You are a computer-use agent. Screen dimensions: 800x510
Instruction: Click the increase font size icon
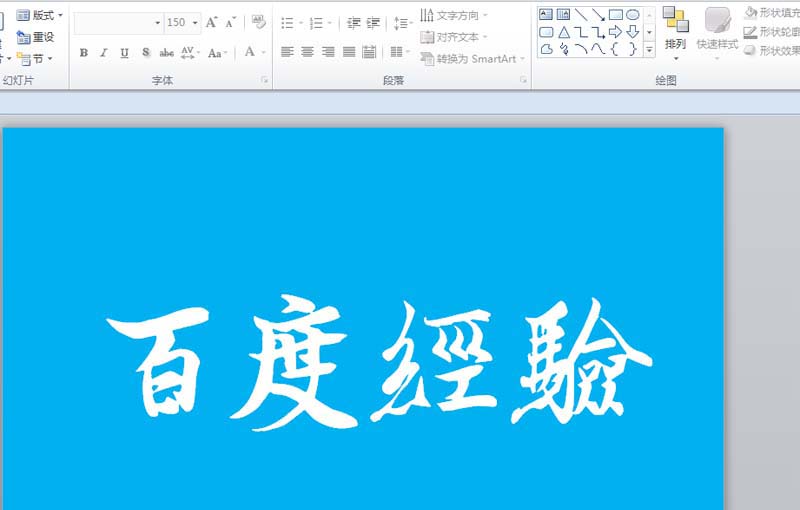[x=211, y=22]
